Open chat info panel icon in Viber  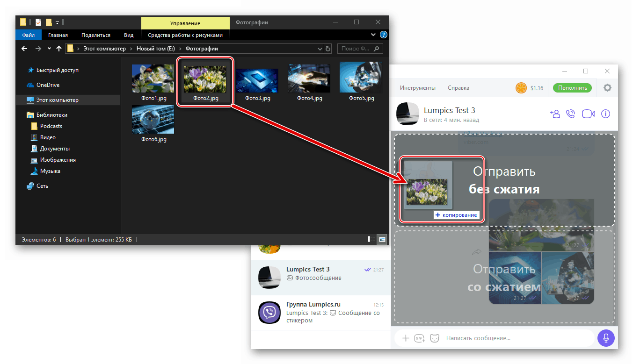(605, 114)
